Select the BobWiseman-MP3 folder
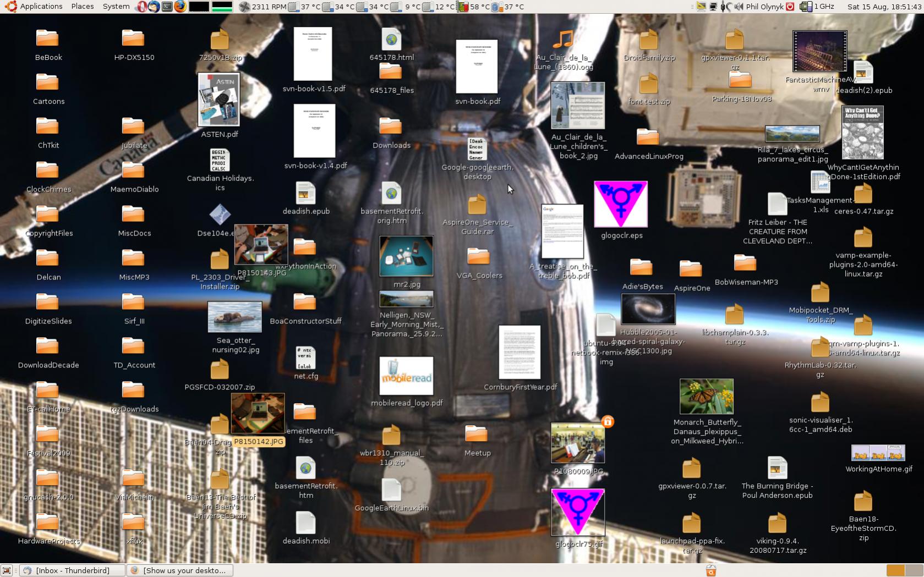Image resolution: width=924 pixels, height=577 pixels. 746,270
